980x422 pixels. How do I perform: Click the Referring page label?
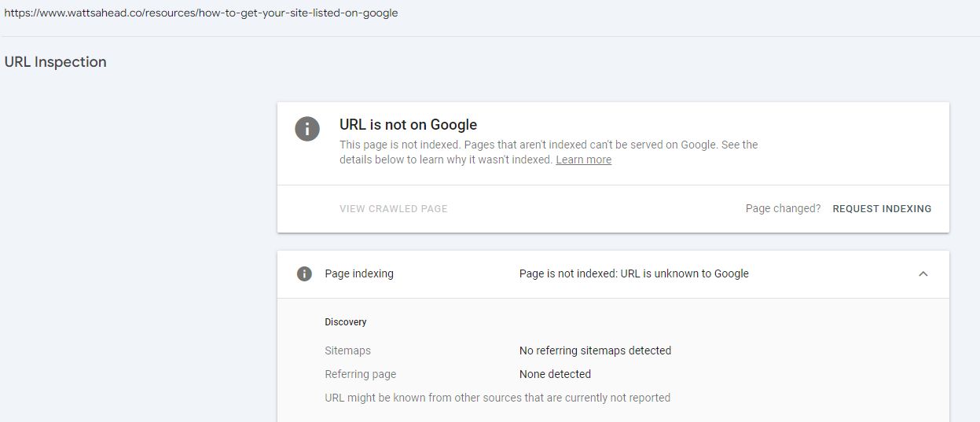click(360, 375)
